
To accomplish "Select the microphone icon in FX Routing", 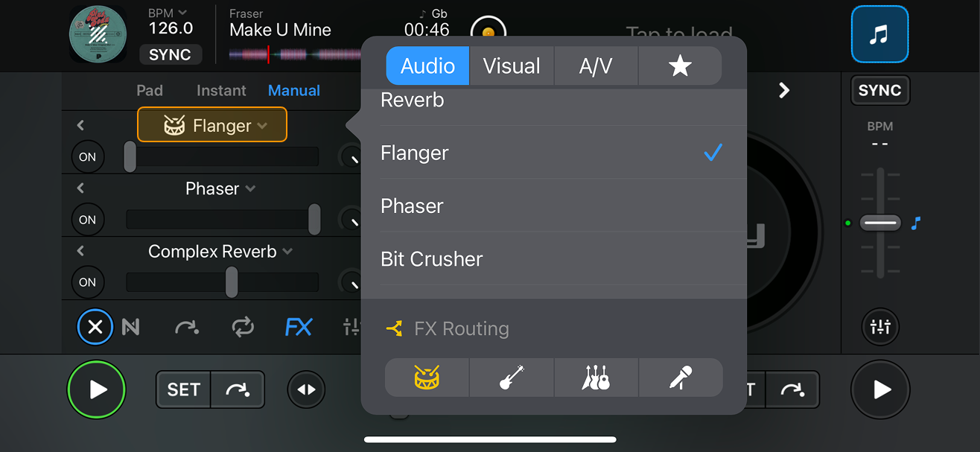I will tap(681, 378).
